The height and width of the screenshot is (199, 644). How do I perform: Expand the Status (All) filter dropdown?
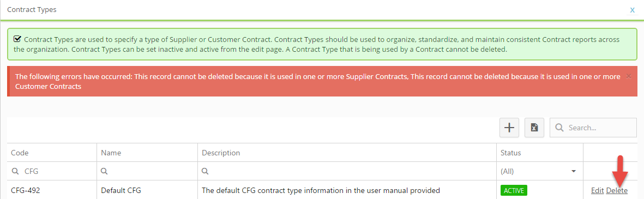coord(573,172)
